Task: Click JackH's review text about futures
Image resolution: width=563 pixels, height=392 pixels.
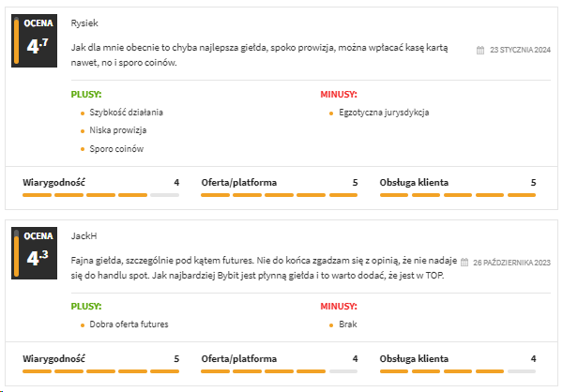Action: pyautogui.click(x=263, y=266)
